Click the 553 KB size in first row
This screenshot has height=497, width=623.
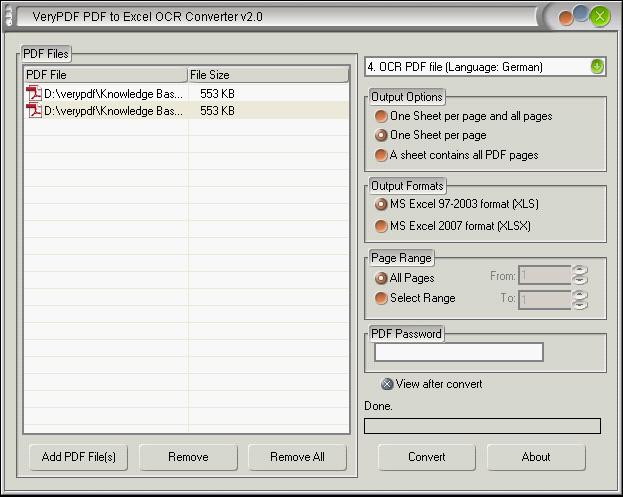(217, 94)
